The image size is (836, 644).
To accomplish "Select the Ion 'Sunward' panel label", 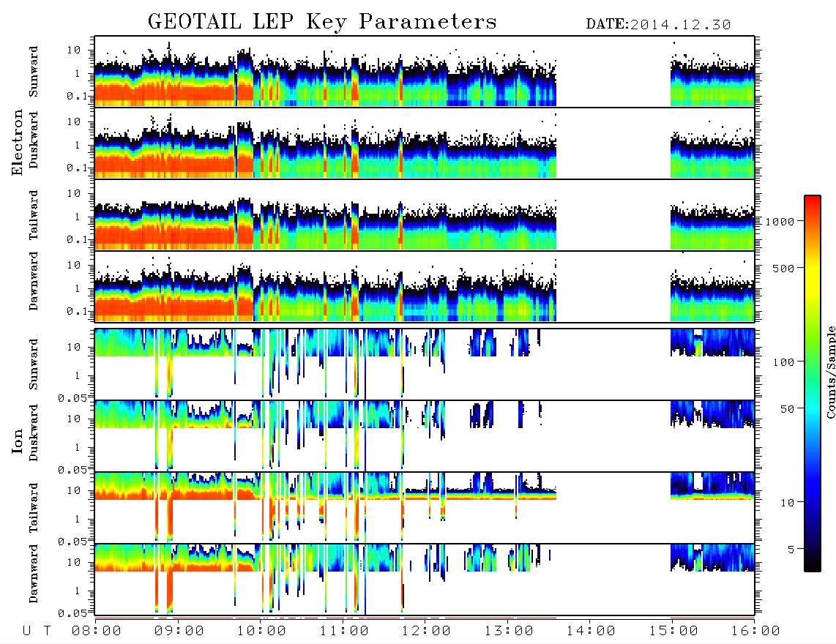I will click(34, 364).
